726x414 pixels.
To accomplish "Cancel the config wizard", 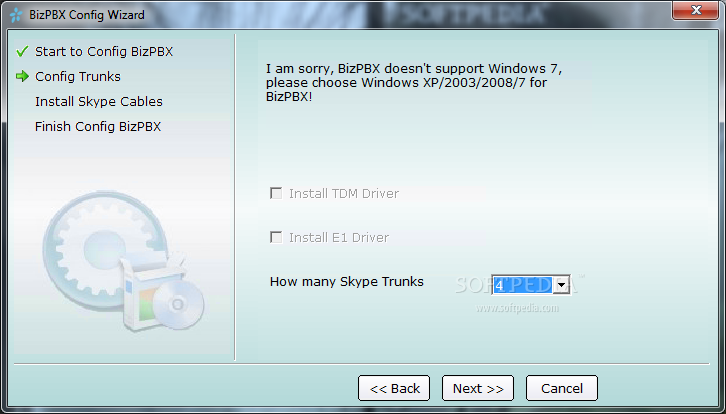I will click(x=562, y=388).
